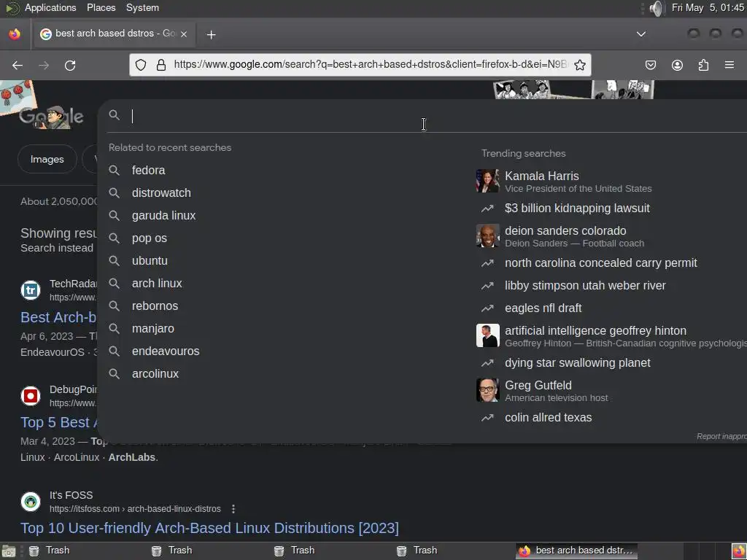Image resolution: width=747 pixels, height=560 pixels.
Task: Click the Geoffrey Hinton thumbnail
Action: (x=487, y=335)
